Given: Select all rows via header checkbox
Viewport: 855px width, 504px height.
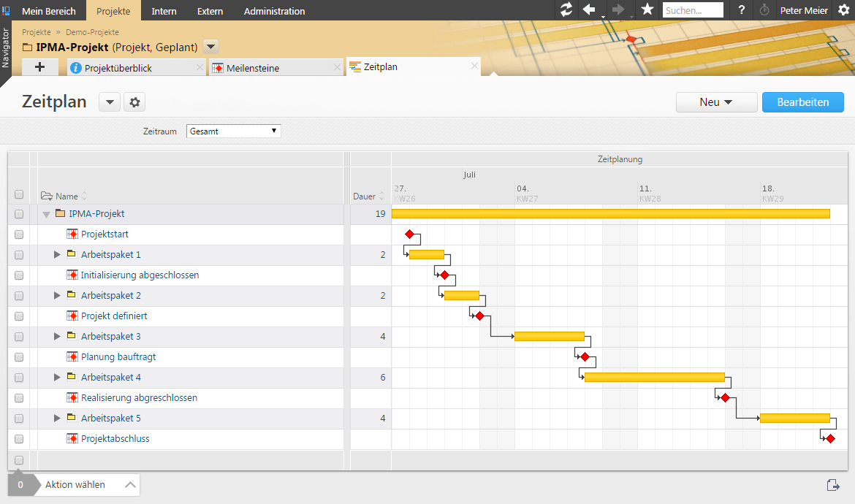Looking at the screenshot, I should (x=19, y=195).
